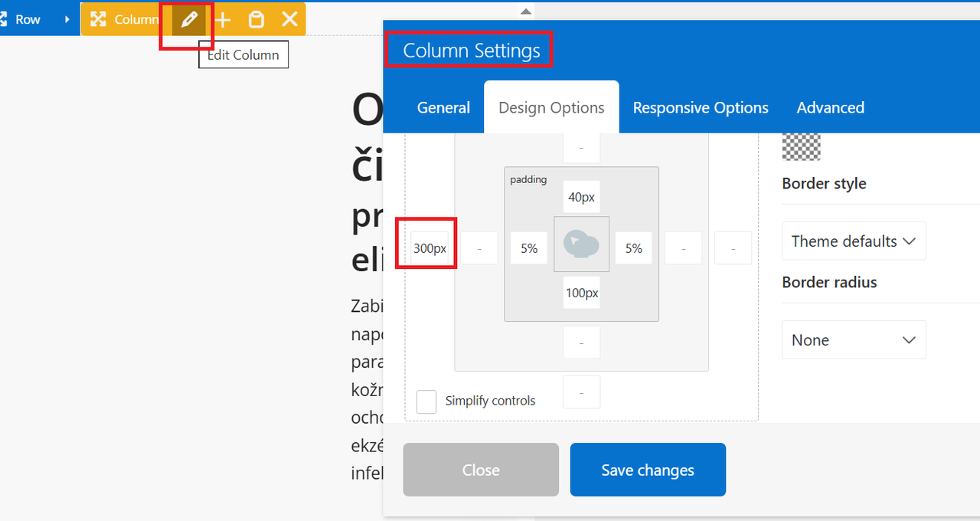Select the Row control label
Viewport: 980px width, 521px height.
click(28, 20)
